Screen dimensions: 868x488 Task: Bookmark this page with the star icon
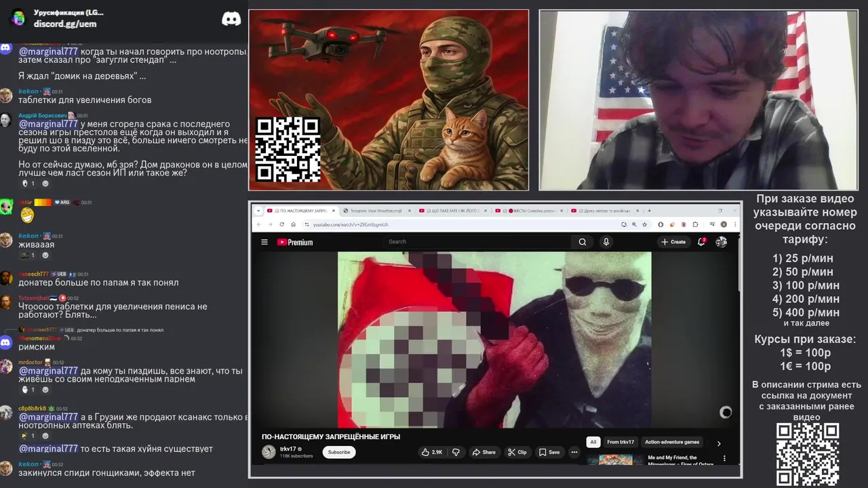pos(644,224)
